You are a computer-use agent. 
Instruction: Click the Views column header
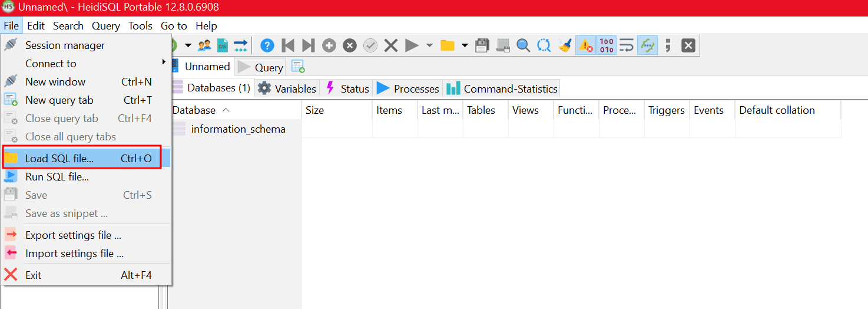(531, 110)
